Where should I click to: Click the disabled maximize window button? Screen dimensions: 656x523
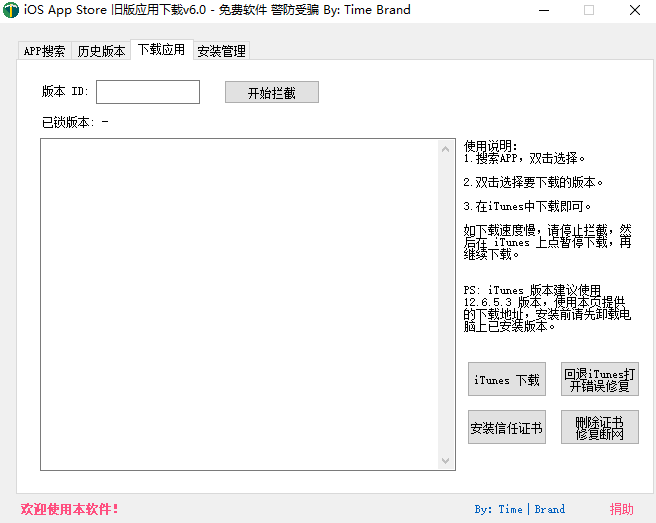tap(588, 10)
